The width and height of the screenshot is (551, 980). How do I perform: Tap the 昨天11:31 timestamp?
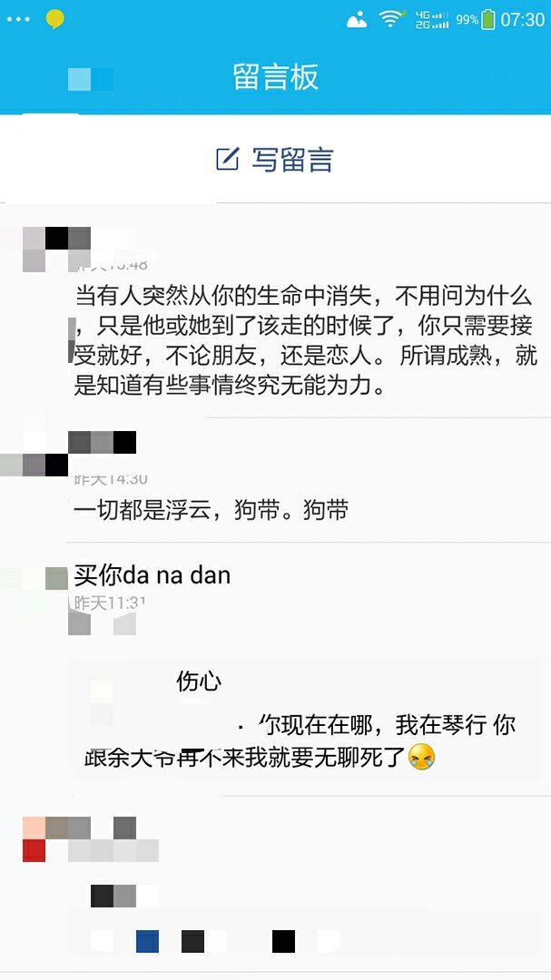tap(110, 603)
